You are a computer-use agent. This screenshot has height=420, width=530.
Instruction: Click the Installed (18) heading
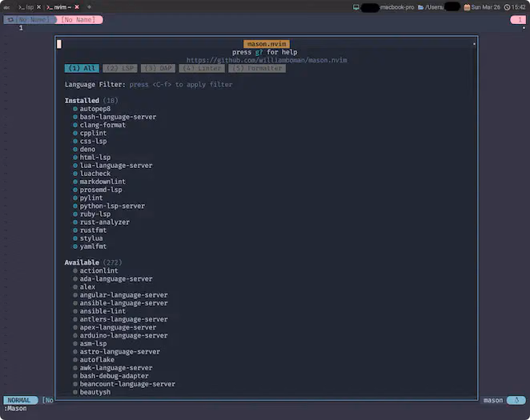click(x=91, y=101)
